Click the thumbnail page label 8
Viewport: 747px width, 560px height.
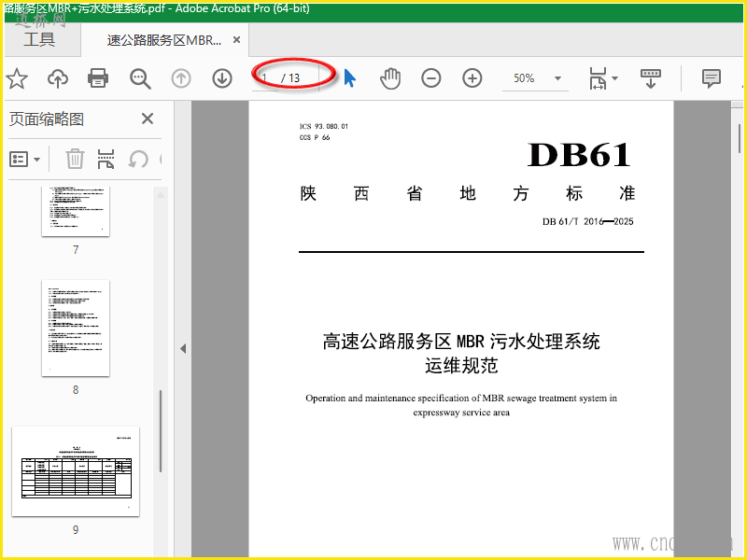click(x=76, y=390)
